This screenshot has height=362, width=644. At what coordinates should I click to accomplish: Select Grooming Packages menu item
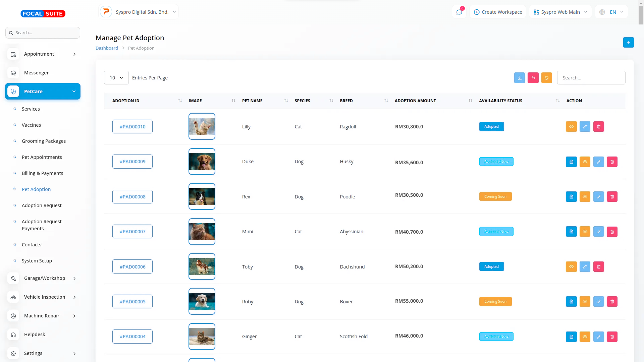click(44, 141)
